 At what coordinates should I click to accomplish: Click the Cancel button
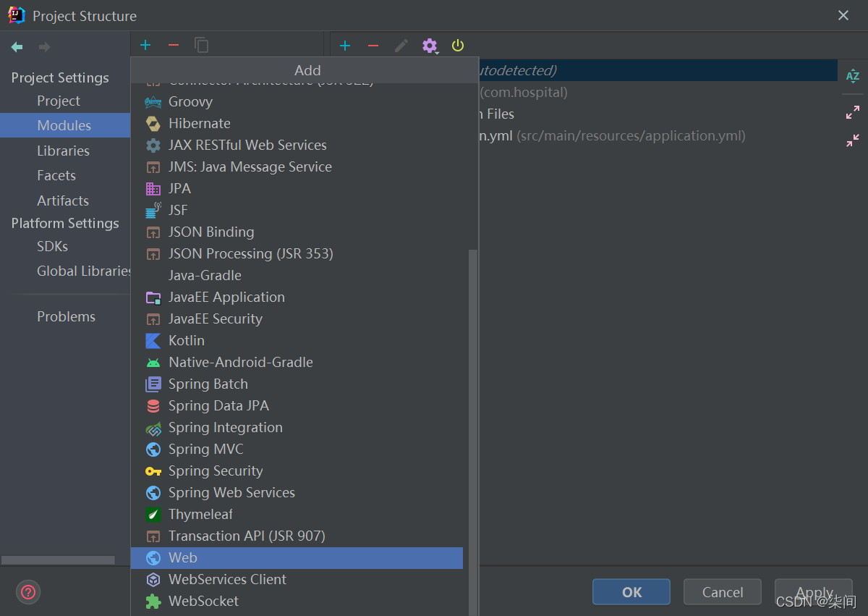pos(723,592)
